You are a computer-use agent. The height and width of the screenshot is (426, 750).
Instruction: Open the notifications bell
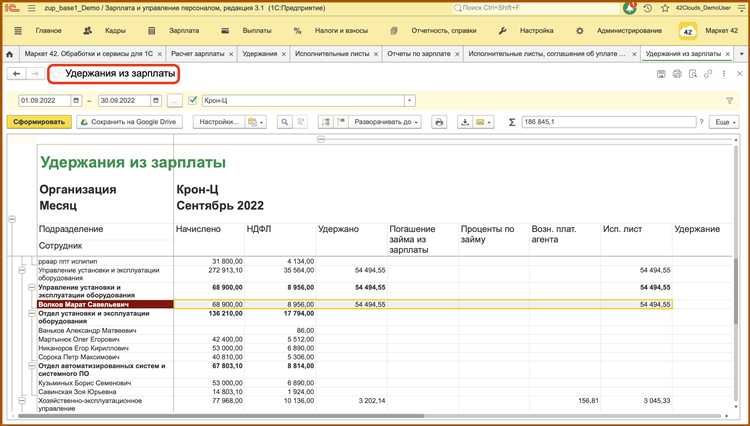[630, 8]
